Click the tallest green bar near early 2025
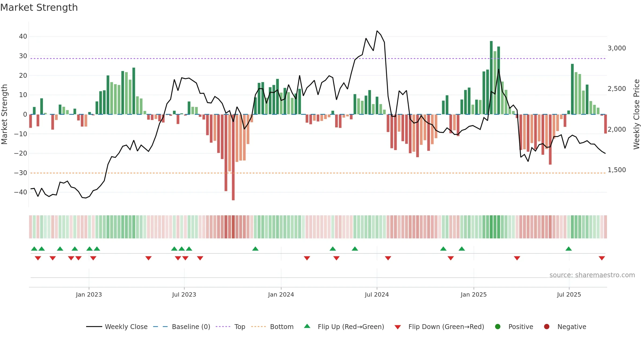644x362 pixels. [x=491, y=77]
